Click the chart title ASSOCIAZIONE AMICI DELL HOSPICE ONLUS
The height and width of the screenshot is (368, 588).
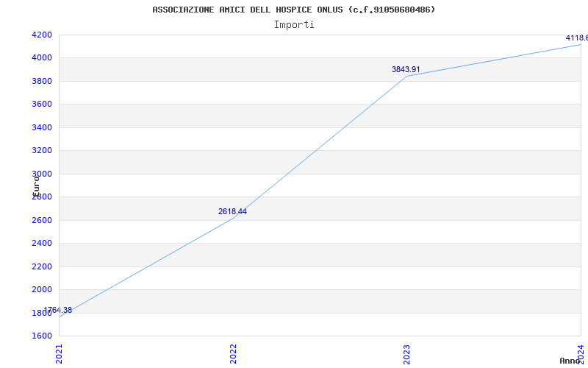pyautogui.click(x=293, y=10)
